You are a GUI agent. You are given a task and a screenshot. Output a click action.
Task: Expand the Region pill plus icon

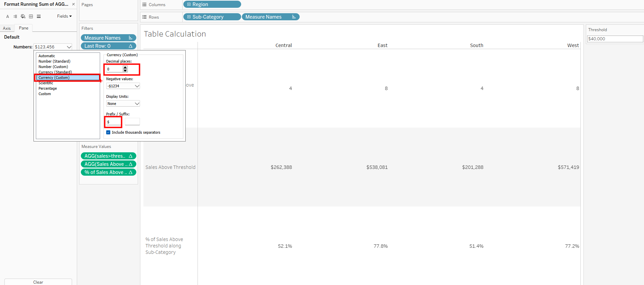(x=189, y=4)
